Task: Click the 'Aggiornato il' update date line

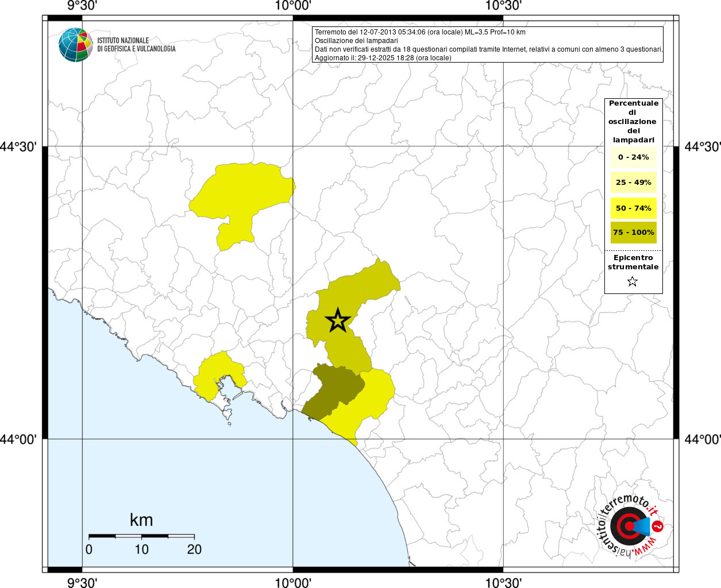Action: tap(383, 58)
